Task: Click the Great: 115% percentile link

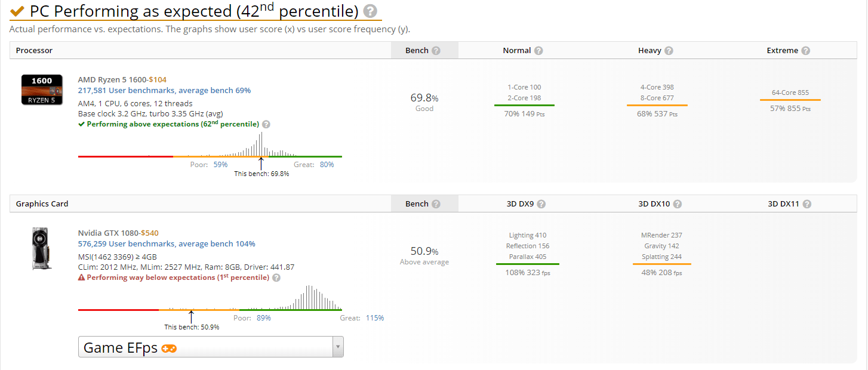Action: click(x=375, y=317)
